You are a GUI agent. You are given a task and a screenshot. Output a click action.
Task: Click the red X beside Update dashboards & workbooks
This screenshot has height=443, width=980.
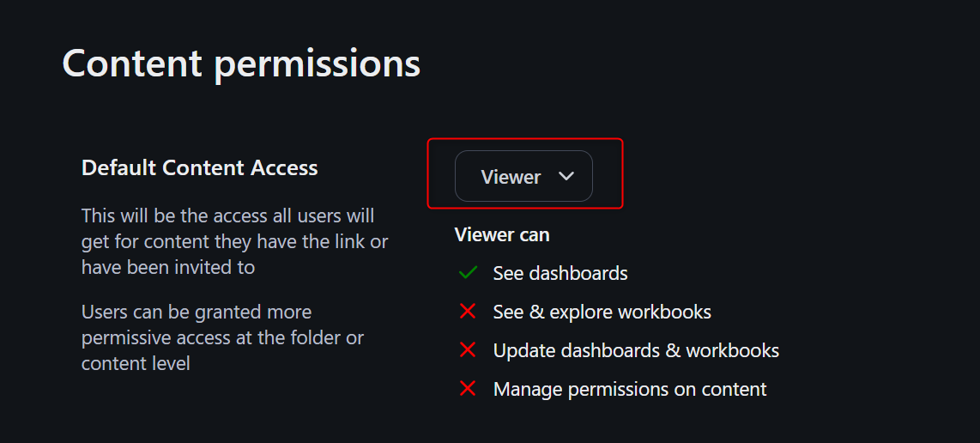[468, 350]
